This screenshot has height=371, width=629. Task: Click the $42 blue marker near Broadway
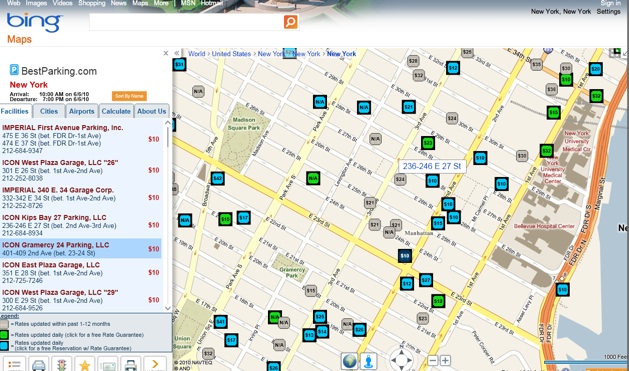click(217, 178)
